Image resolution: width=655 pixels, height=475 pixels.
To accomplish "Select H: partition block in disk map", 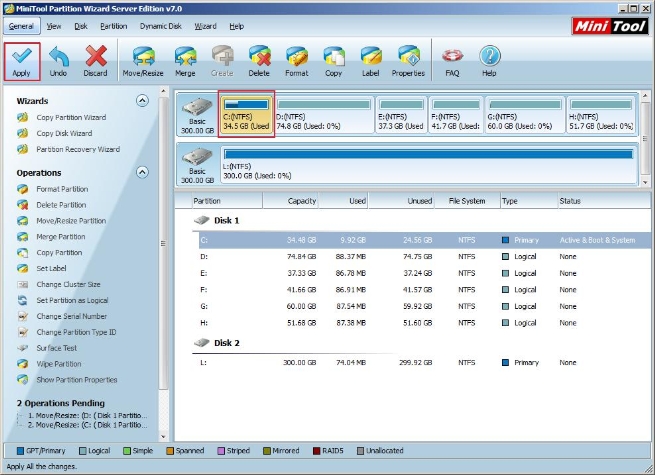I will point(601,115).
